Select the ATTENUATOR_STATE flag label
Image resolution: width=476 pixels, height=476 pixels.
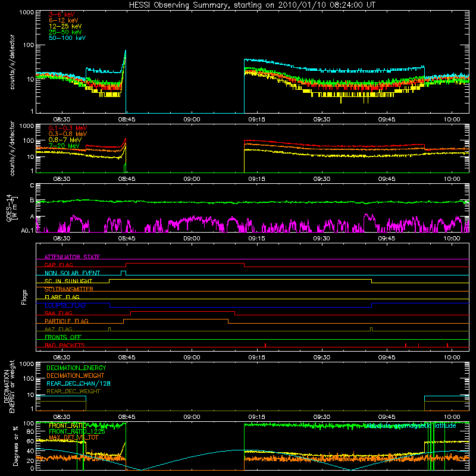coord(72,257)
